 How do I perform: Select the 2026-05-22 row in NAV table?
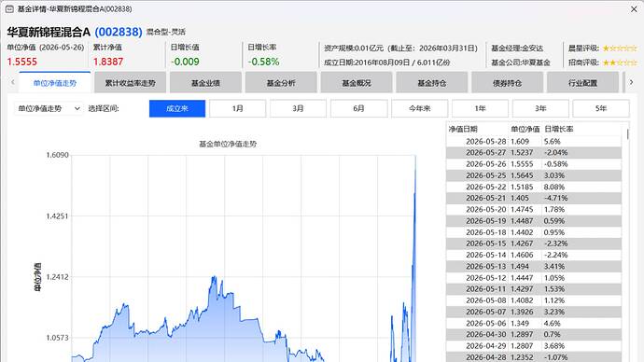click(534, 187)
